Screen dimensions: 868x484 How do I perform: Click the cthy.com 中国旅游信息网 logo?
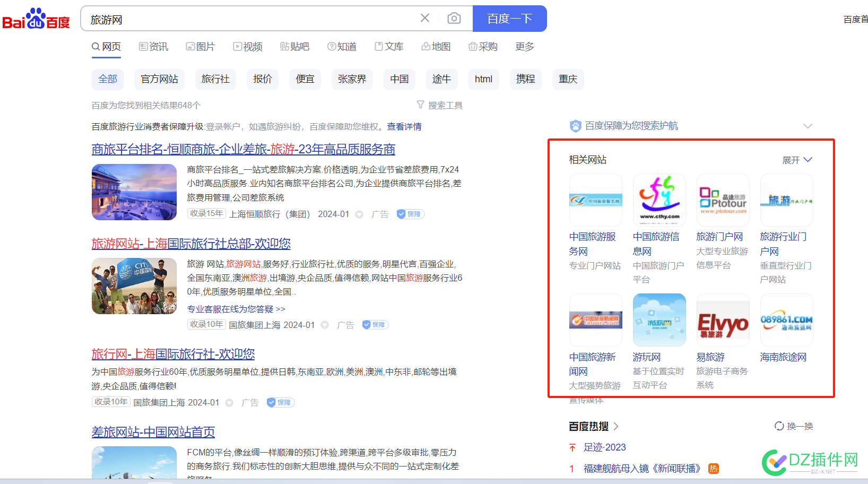pos(659,200)
